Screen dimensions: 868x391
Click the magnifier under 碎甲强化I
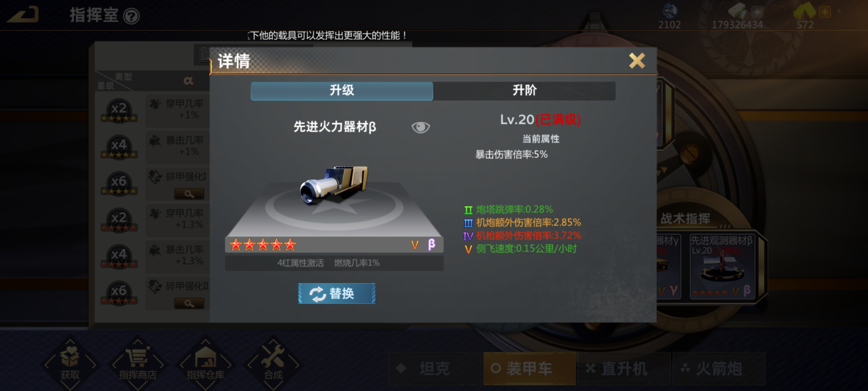click(x=189, y=194)
